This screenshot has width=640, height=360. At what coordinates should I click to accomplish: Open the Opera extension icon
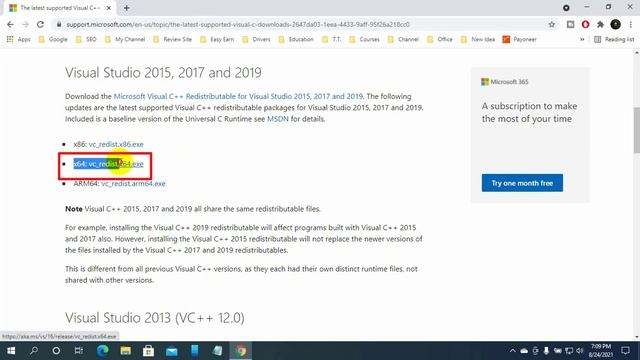(585, 24)
